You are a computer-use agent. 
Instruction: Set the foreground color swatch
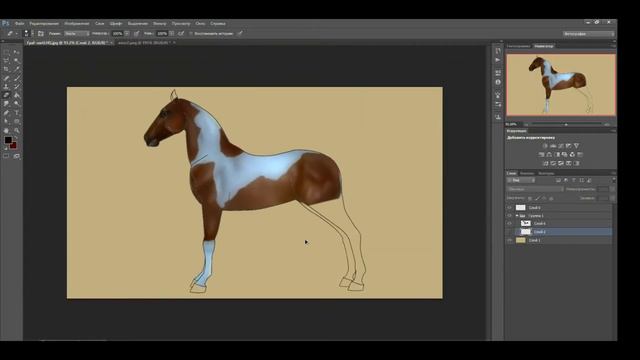tap(8, 140)
